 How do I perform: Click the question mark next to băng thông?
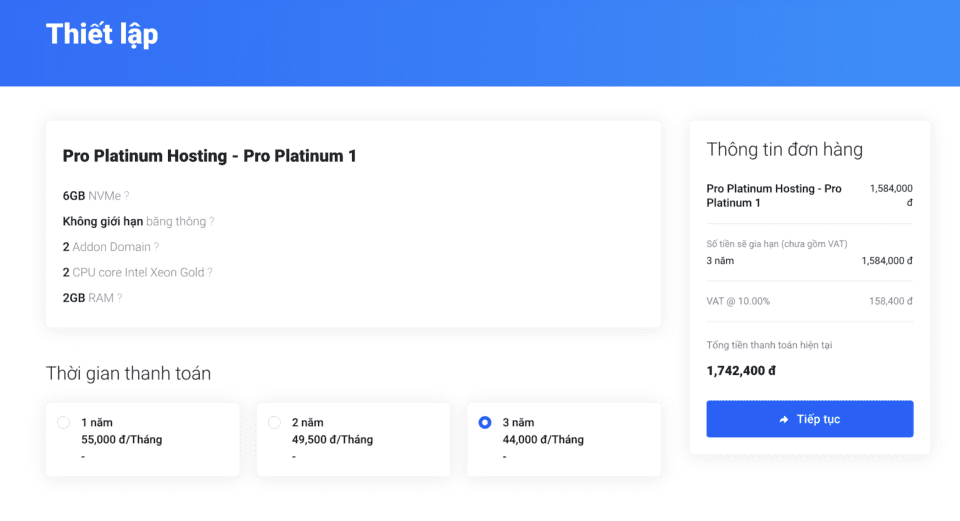[x=212, y=221]
